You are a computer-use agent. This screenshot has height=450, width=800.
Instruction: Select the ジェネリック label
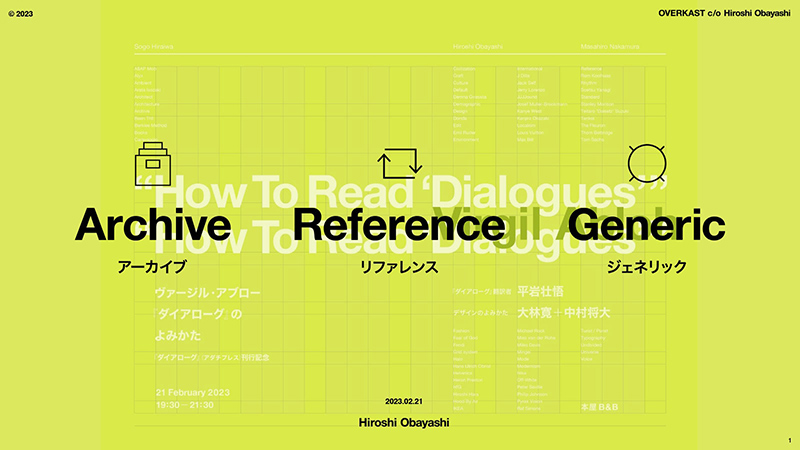(x=646, y=267)
